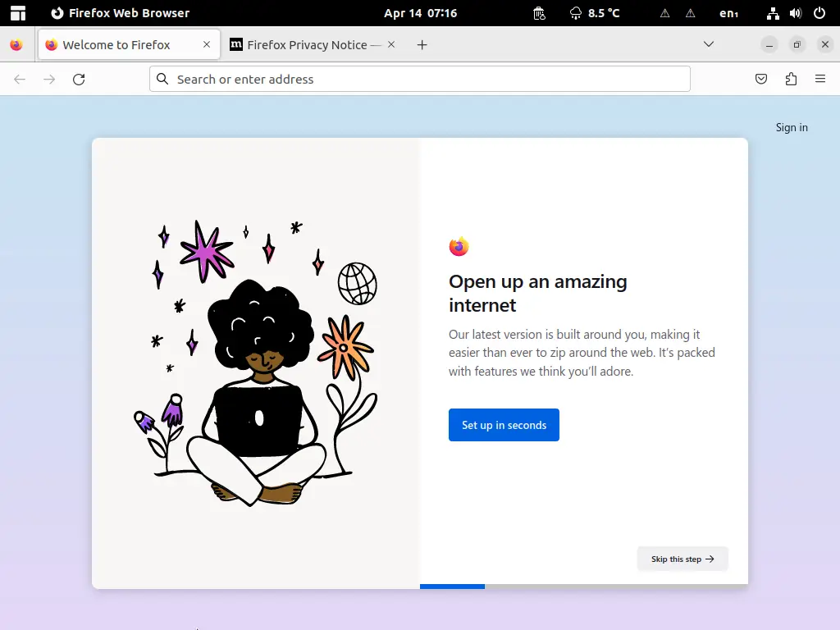Click the onboarding progress bar indicator
The width and height of the screenshot is (840, 630).
584,587
